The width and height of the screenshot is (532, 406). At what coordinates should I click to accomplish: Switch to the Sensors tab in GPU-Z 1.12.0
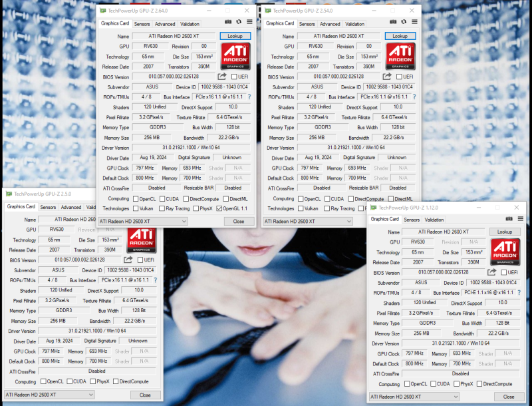click(412, 220)
